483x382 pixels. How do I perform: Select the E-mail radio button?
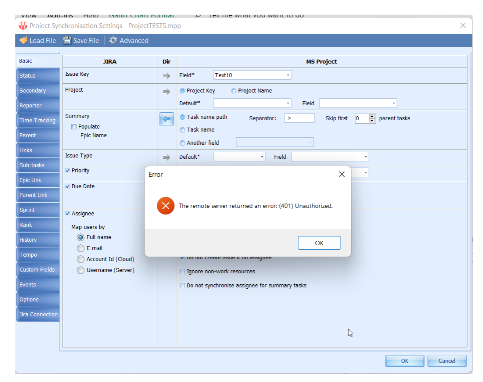click(80, 248)
